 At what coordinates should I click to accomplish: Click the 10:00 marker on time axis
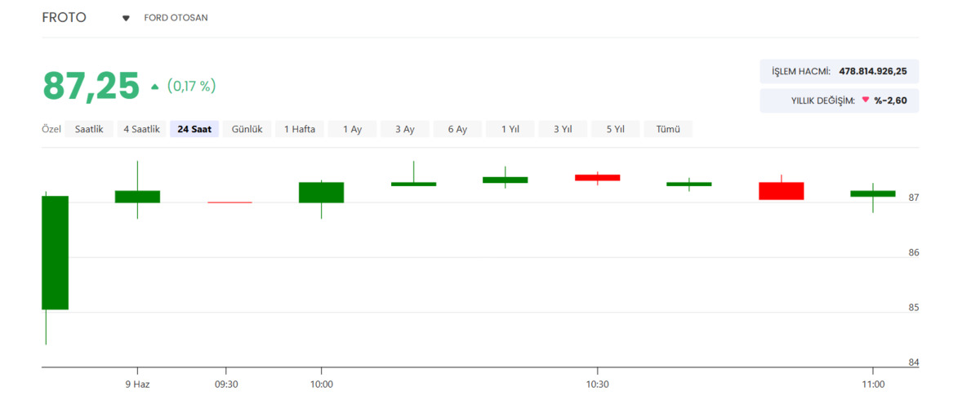(x=322, y=384)
